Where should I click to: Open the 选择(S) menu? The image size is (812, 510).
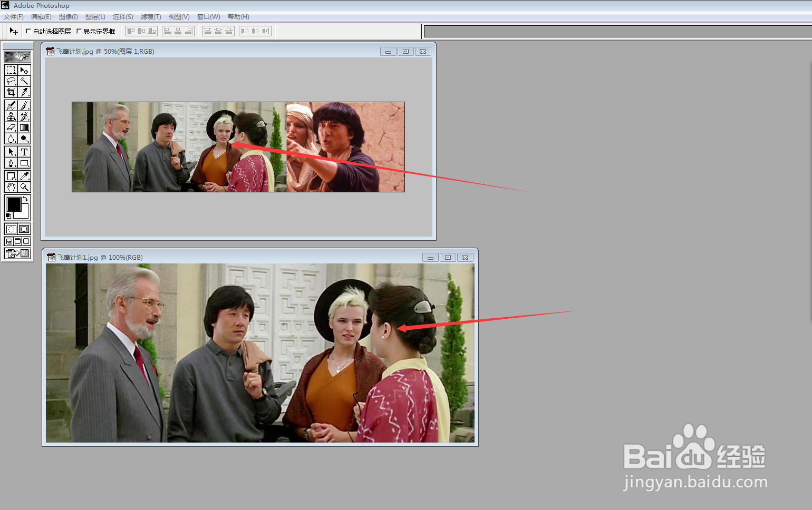123,17
